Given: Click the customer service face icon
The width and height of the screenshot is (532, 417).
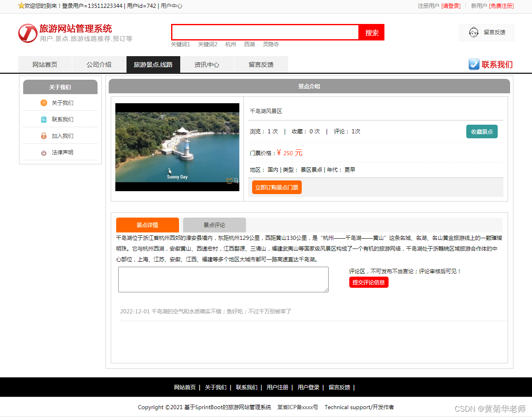Looking at the screenshot, I should pos(474,32).
